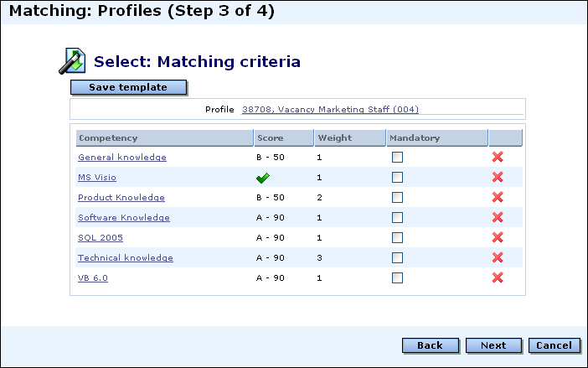
Task: Remove the SQL 2005 competency
Action: click(x=498, y=237)
